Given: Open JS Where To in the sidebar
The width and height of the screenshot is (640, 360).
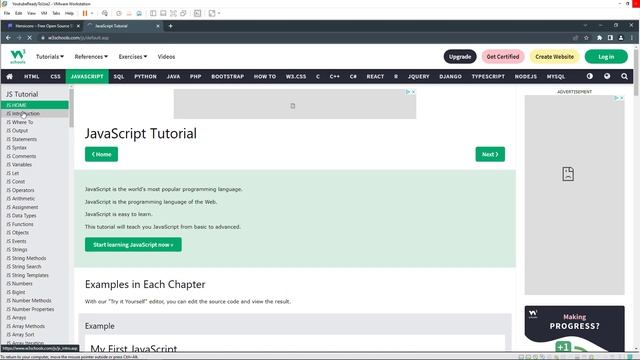Looking at the screenshot, I should pyautogui.click(x=34, y=122).
